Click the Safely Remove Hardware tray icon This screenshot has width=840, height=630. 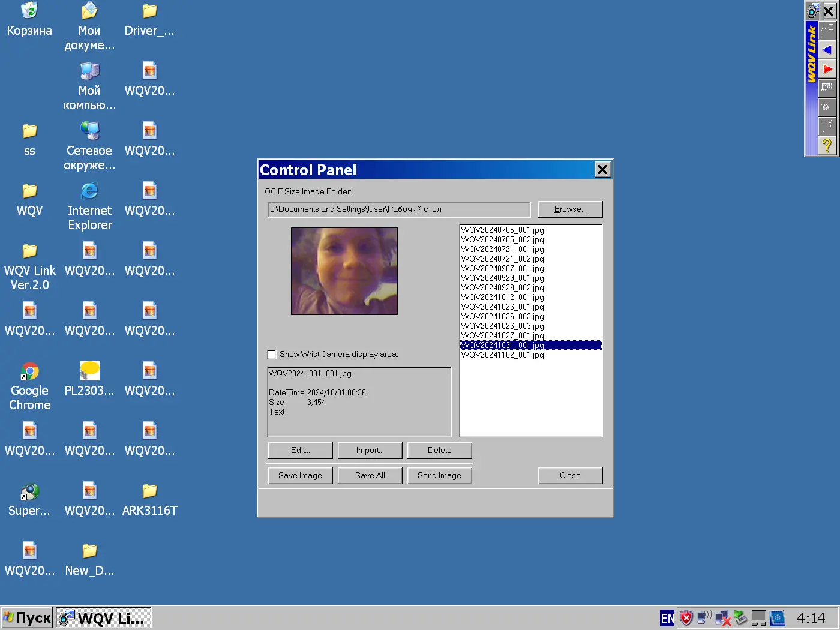tap(741, 618)
